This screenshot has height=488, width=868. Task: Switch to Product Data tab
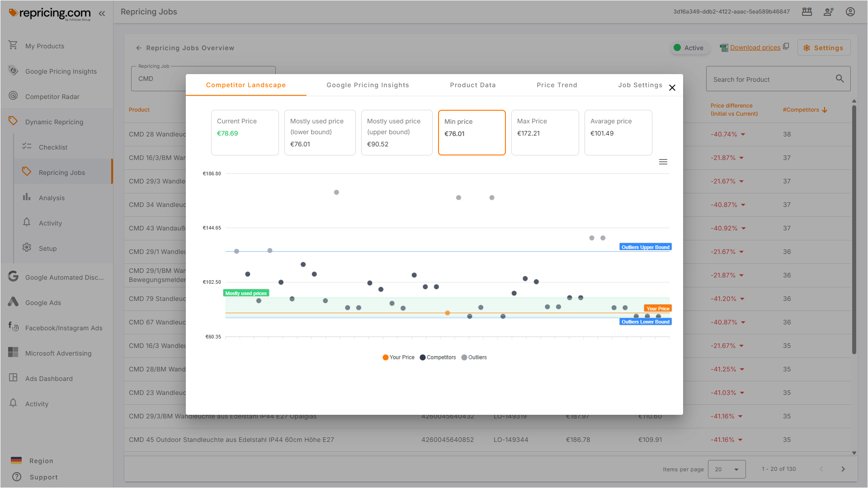pos(472,85)
